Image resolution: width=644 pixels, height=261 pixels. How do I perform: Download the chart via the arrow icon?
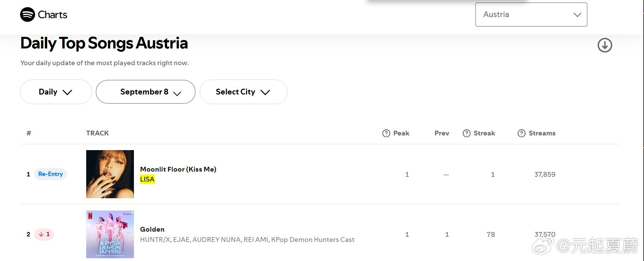605,45
